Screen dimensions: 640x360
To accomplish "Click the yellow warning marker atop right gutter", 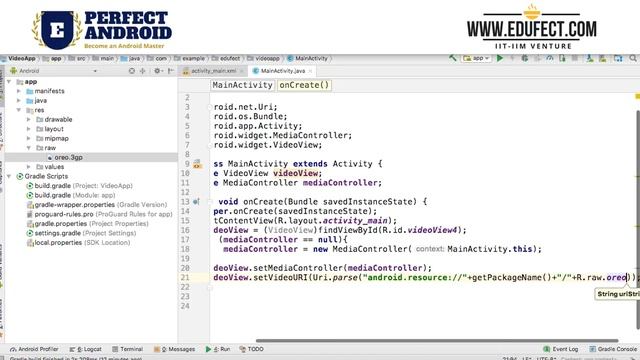I will (x=637, y=96).
